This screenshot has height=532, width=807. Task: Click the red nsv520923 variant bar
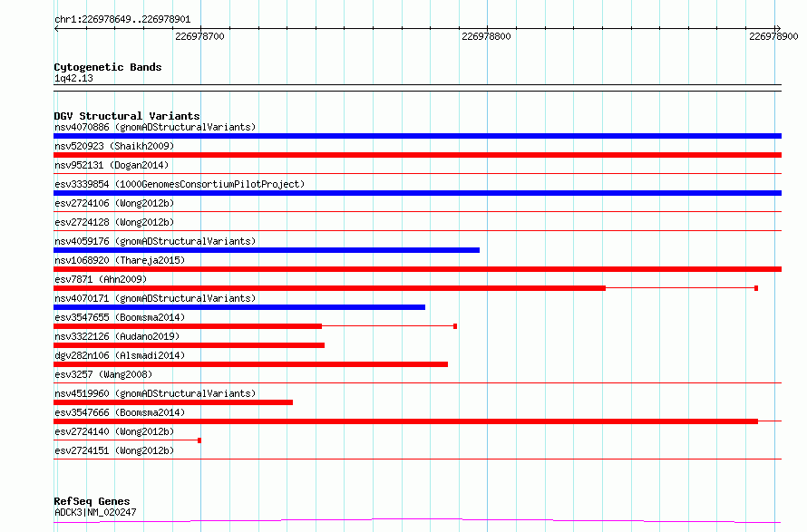click(x=417, y=155)
